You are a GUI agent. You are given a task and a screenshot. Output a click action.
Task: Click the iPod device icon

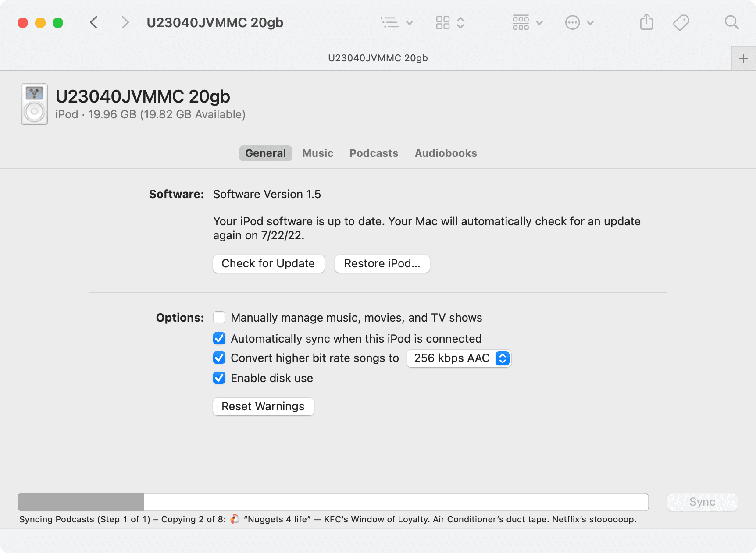tap(34, 105)
